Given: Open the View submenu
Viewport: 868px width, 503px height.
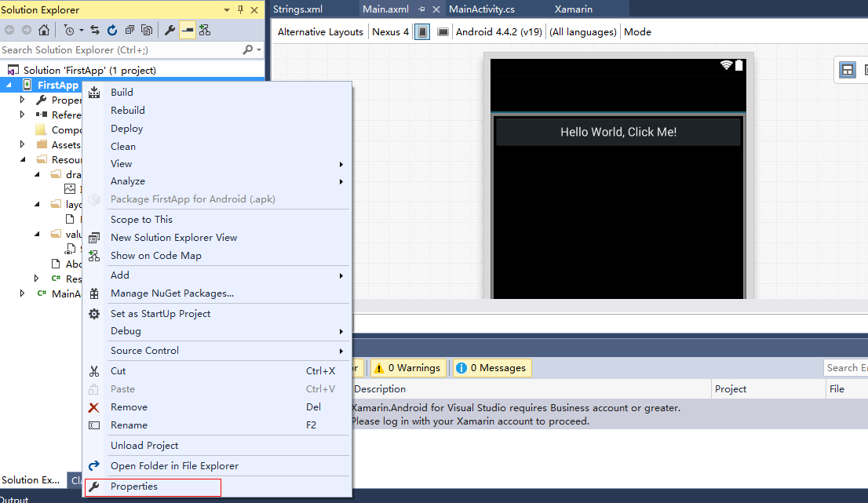Looking at the screenshot, I should click(x=217, y=164).
